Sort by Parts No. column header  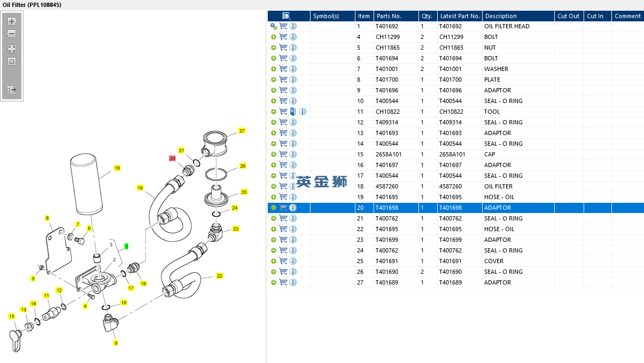pos(395,16)
